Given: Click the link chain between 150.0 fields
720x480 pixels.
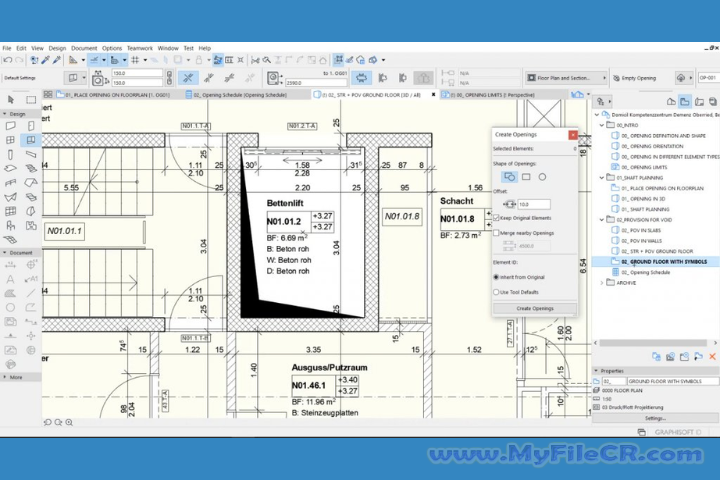Looking at the screenshot, I should pos(169,78).
